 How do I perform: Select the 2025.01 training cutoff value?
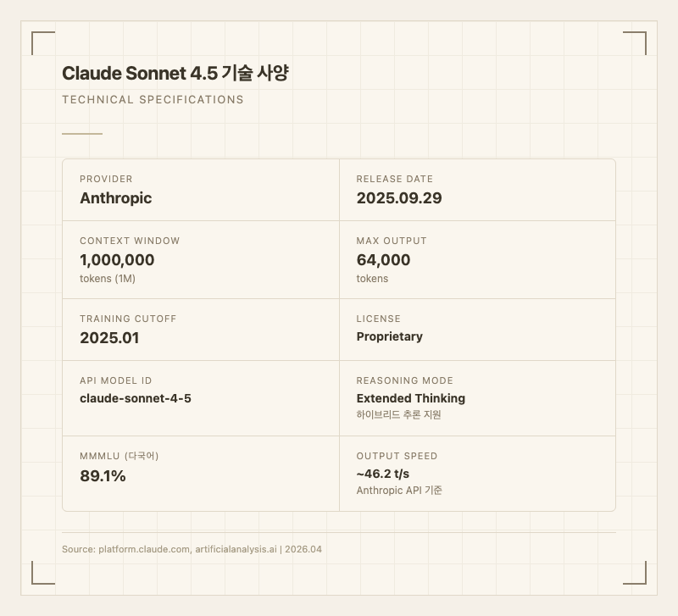(109, 338)
